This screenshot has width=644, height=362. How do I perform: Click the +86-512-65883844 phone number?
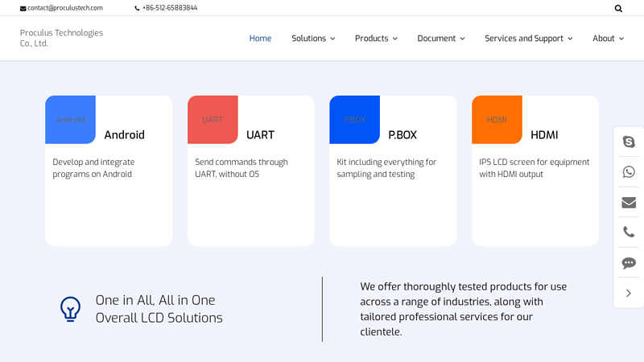(x=170, y=8)
